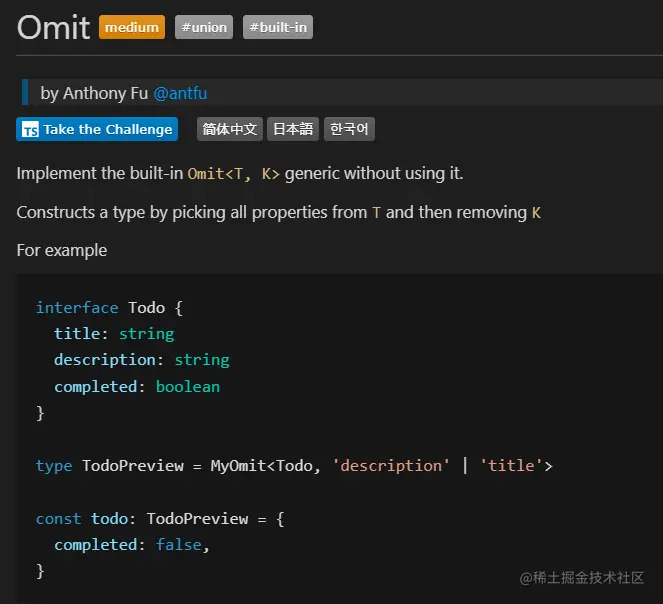Click the inline T after 'properties from'
Viewport: 663px width, 604px height.
click(x=376, y=213)
